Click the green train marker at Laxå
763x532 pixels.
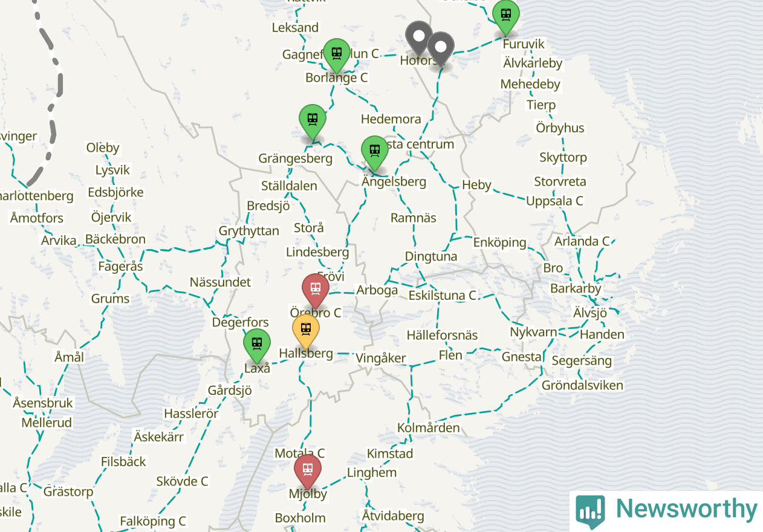257,346
